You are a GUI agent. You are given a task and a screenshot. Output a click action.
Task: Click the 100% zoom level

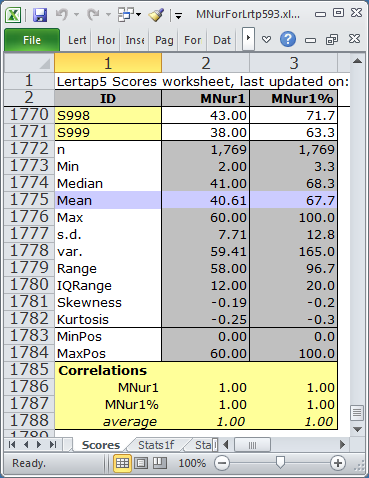(x=192, y=463)
